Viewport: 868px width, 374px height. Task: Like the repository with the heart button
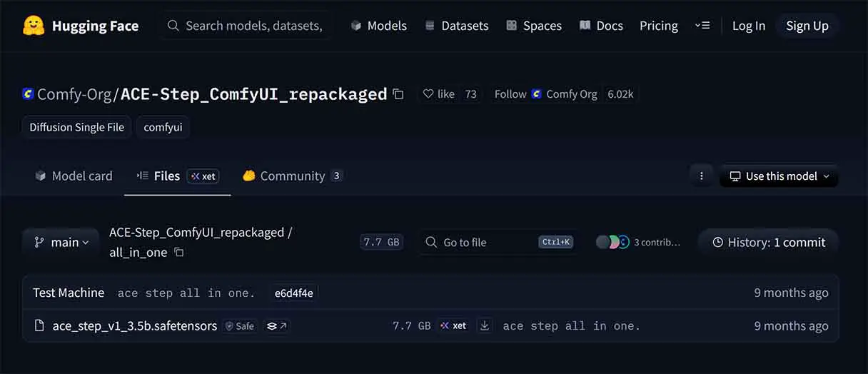pyautogui.click(x=438, y=94)
